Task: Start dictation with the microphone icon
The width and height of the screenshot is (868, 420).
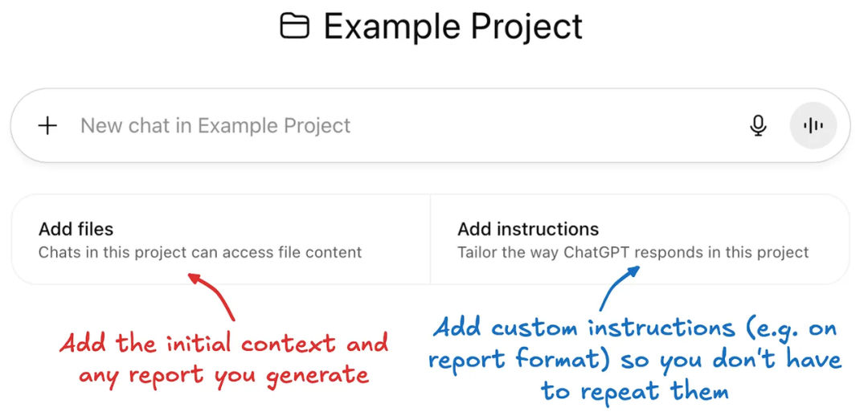Action: tap(759, 125)
